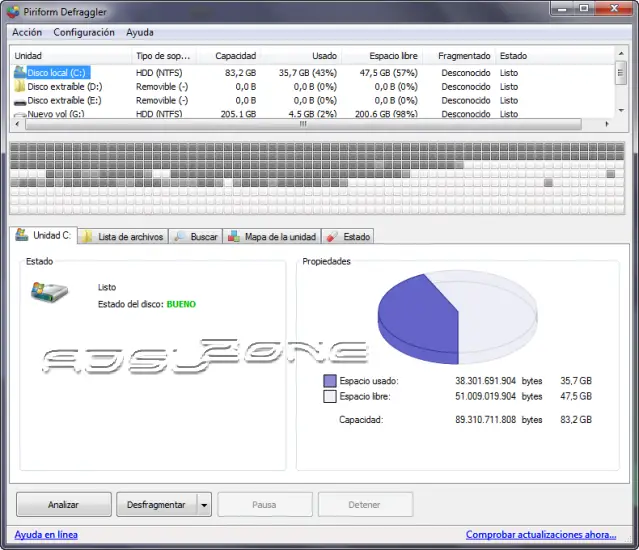Click the Espacio libre white color swatch
639x550 pixels.
point(330,396)
